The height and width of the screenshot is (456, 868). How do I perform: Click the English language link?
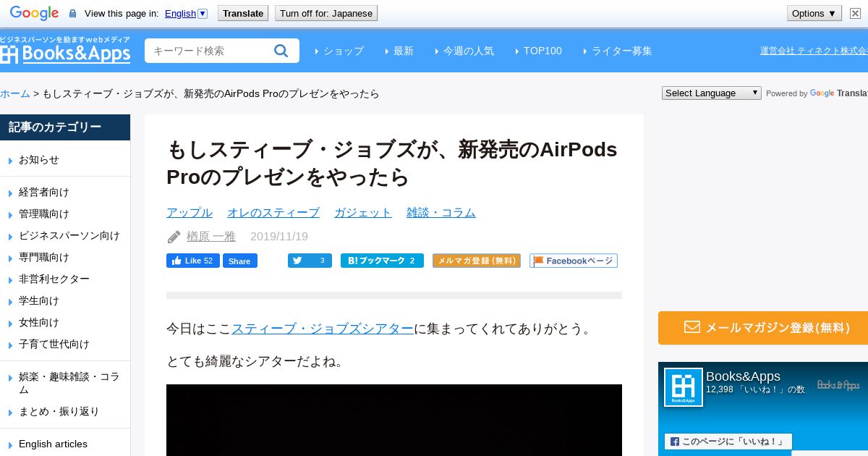(180, 13)
